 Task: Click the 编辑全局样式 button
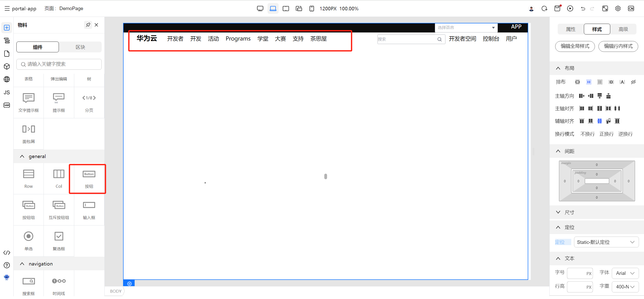coord(575,46)
